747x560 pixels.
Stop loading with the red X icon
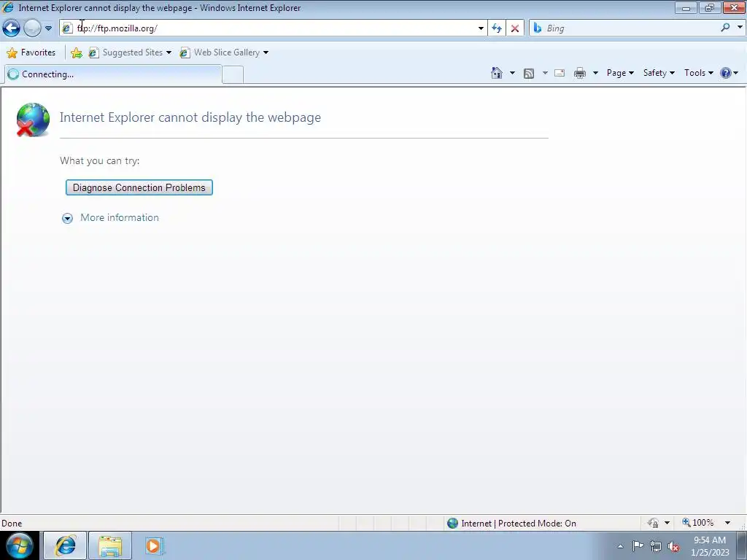point(515,28)
